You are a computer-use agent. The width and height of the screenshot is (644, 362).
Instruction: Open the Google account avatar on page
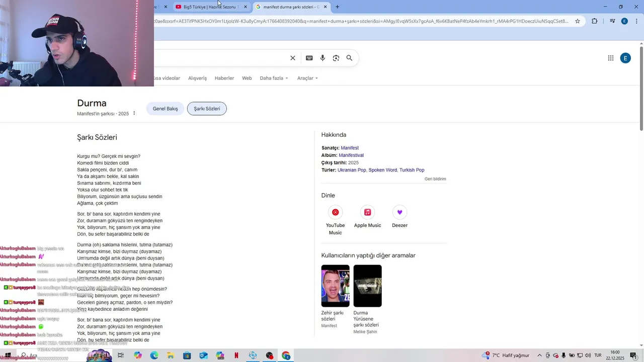pyautogui.click(x=625, y=58)
